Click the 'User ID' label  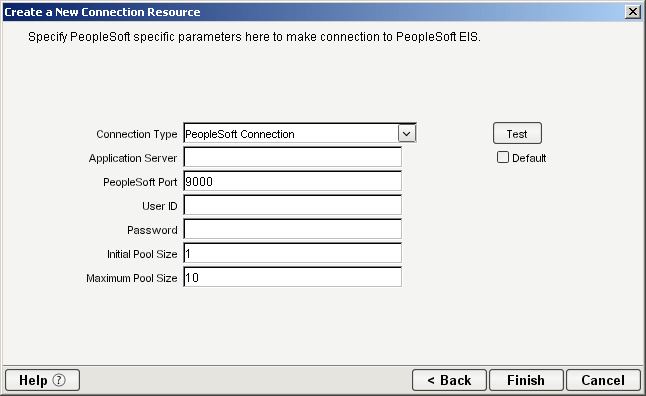(160, 206)
